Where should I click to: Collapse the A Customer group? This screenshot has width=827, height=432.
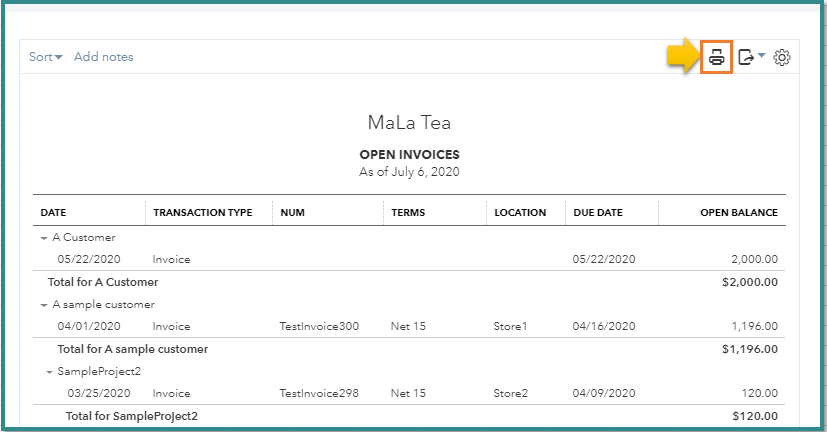coord(44,238)
